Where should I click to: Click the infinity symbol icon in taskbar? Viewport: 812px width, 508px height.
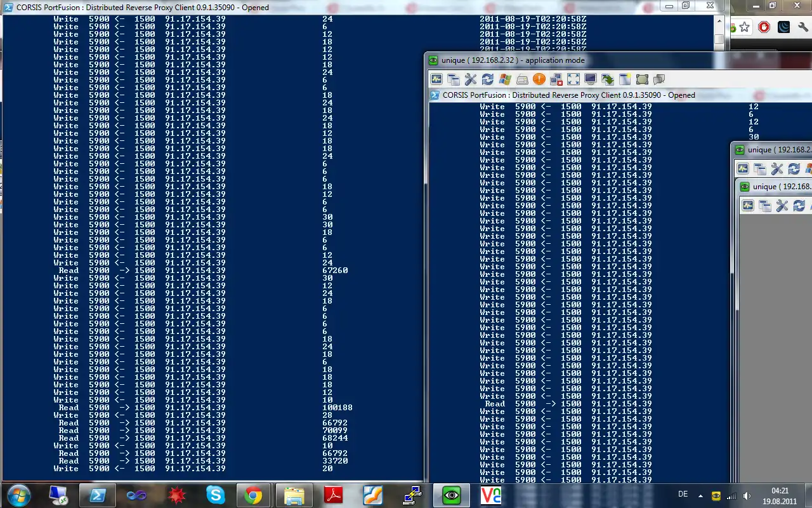136,495
